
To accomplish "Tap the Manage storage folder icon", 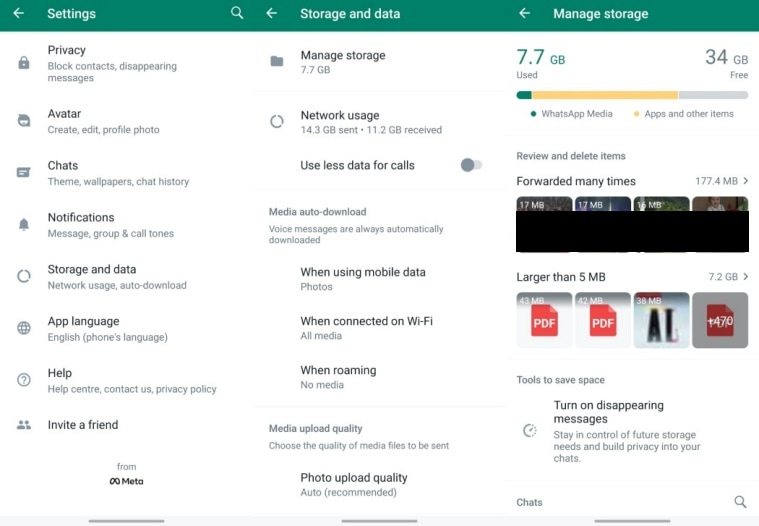I will 277,61.
